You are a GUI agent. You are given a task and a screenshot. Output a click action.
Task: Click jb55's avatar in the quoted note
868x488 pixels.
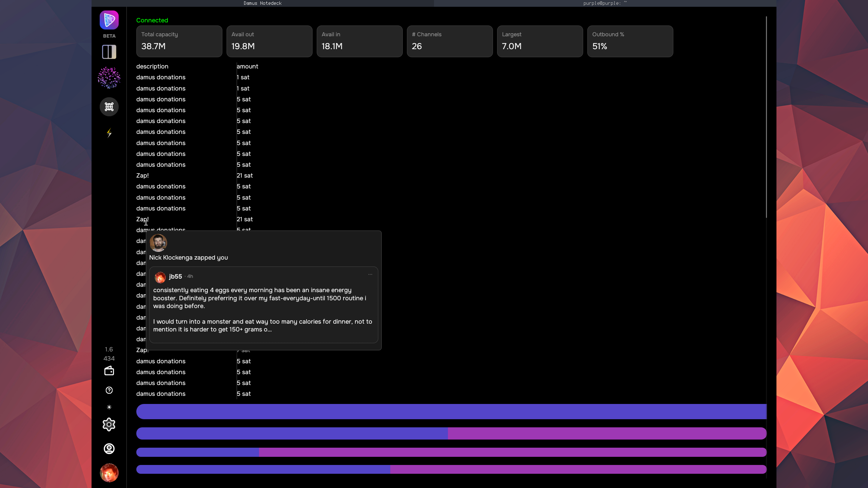point(160,277)
